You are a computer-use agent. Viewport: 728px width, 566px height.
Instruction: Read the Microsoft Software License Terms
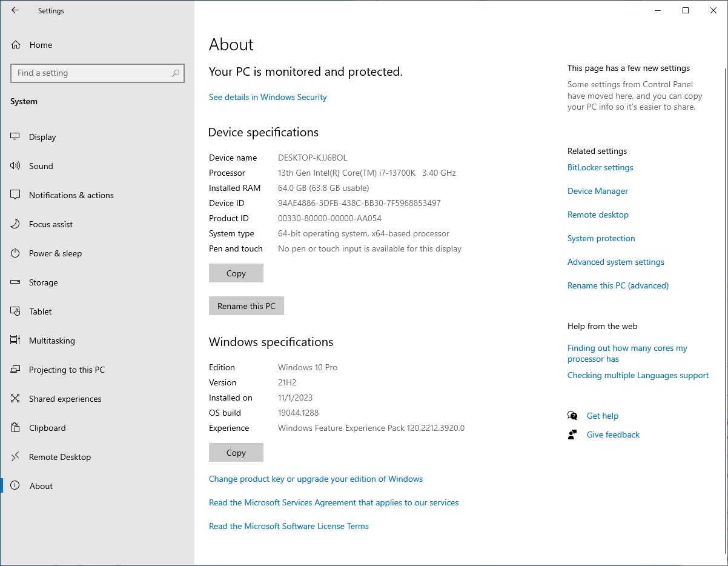tap(289, 526)
